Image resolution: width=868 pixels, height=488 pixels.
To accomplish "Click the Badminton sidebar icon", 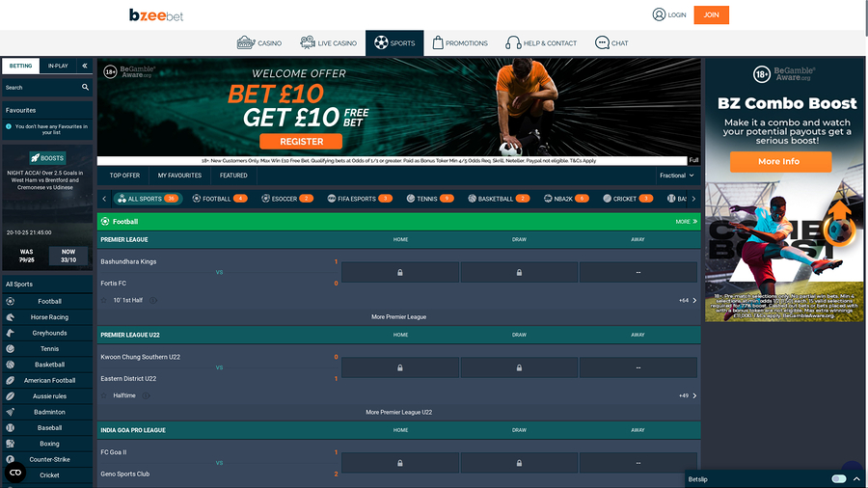I will pos(10,412).
